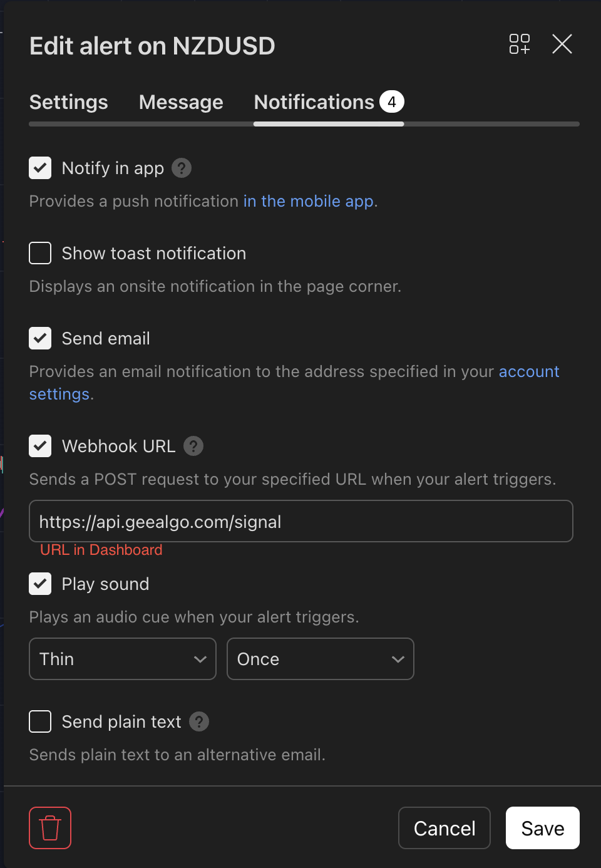
Task: Open Notify in app help icon
Action: tap(182, 168)
